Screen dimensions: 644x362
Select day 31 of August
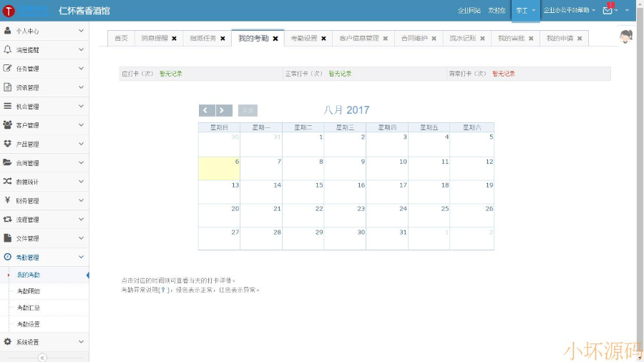[387, 238]
